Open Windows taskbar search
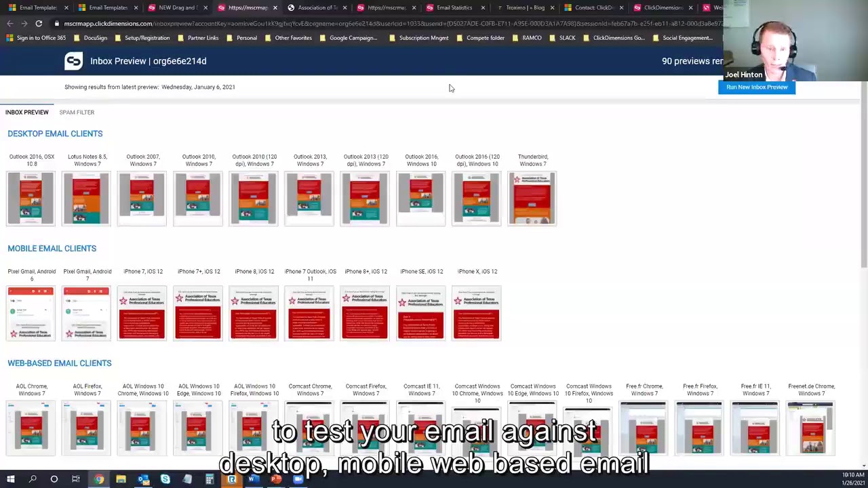This screenshot has height=488, width=868. point(33,479)
